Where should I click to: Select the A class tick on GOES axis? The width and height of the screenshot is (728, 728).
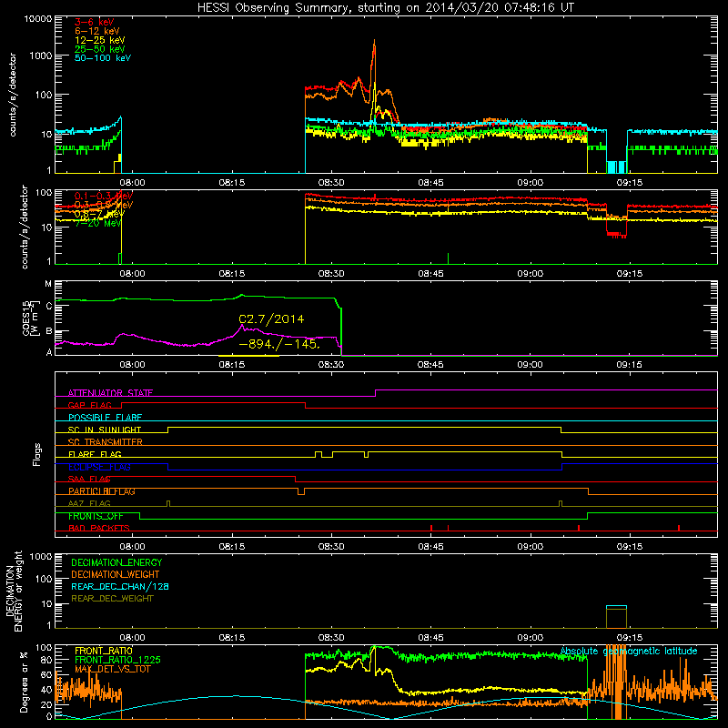coord(49,352)
